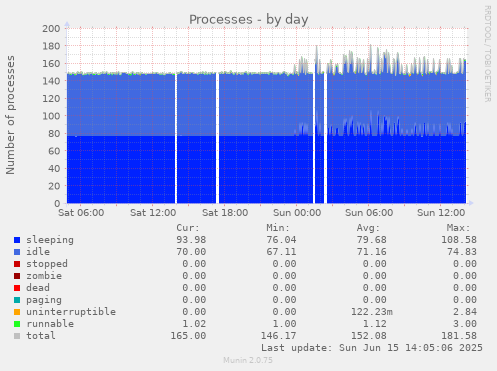The image size is (497, 371).
Task: Click the total legend color swatch
Action: coord(17,336)
